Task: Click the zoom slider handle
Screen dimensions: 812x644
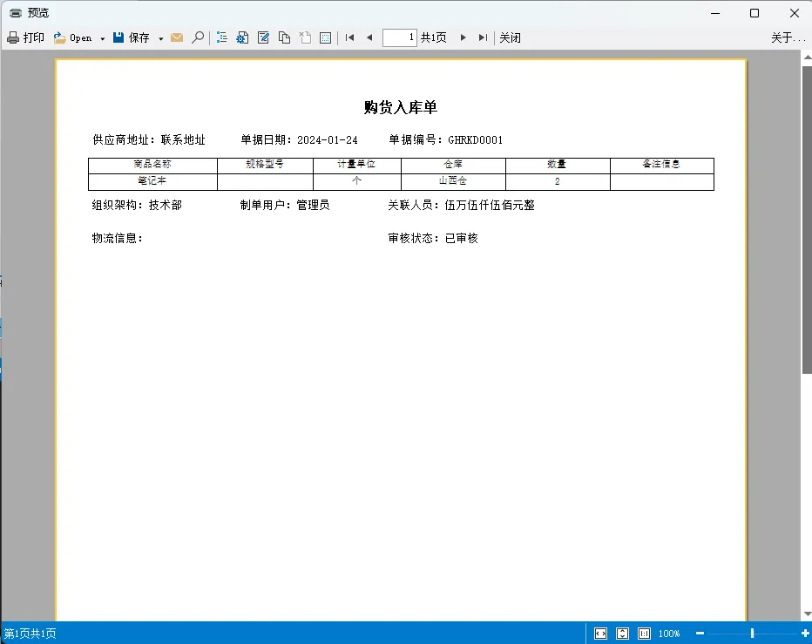Action: pos(752,634)
